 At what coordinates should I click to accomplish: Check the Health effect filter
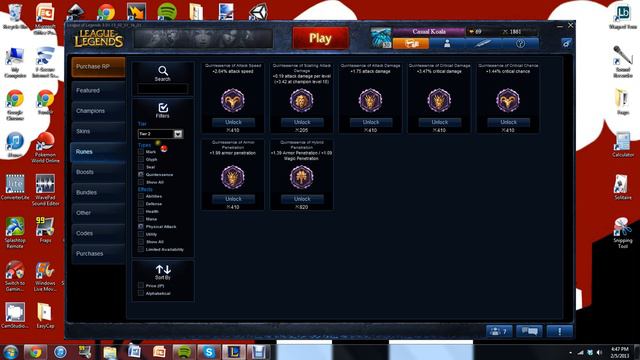[x=141, y=211]
